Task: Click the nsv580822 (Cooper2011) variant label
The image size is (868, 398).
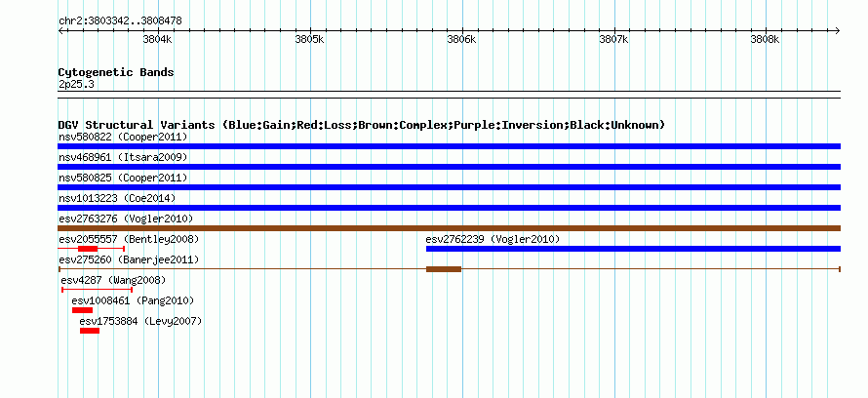Action: pos(123,137)
